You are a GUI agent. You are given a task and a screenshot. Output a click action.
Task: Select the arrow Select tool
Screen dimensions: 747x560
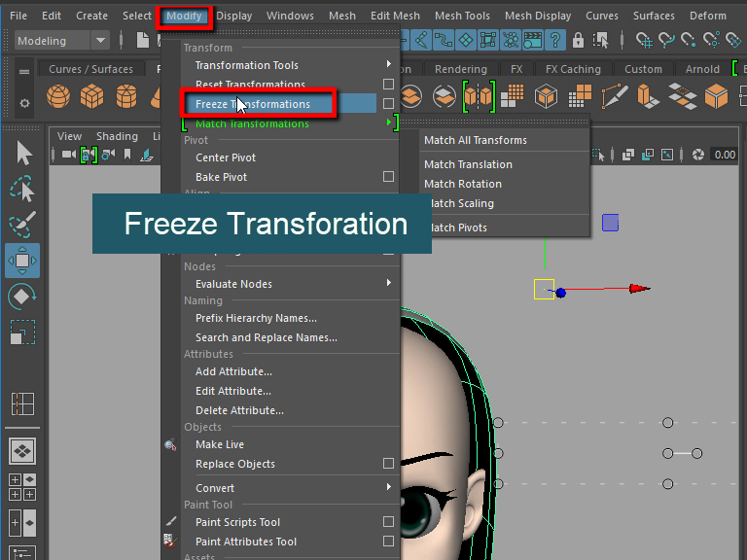(x=23, y=154)
